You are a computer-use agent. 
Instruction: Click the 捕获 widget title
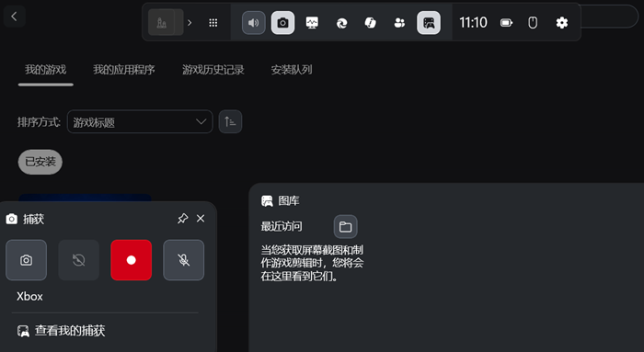pos(33,219)
